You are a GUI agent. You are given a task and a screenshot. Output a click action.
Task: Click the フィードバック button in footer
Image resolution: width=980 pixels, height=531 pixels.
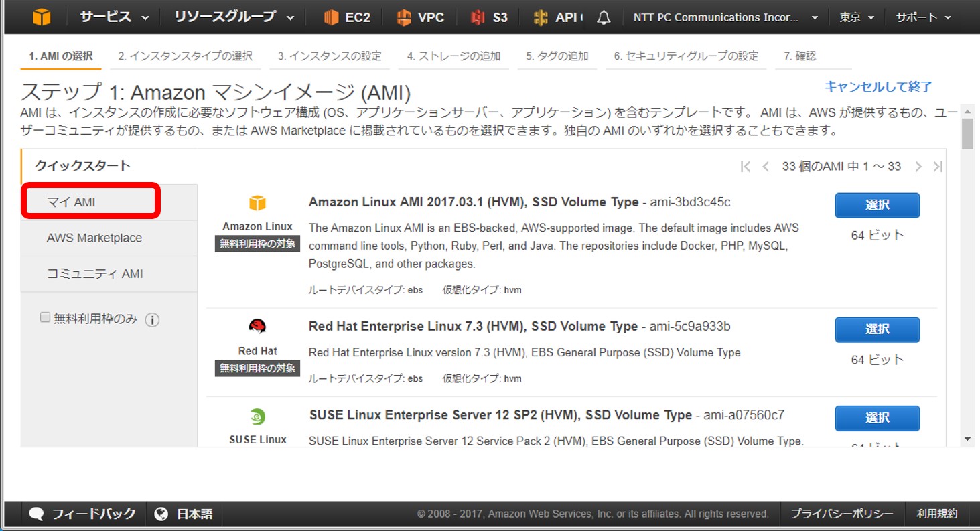click(82, 514)
